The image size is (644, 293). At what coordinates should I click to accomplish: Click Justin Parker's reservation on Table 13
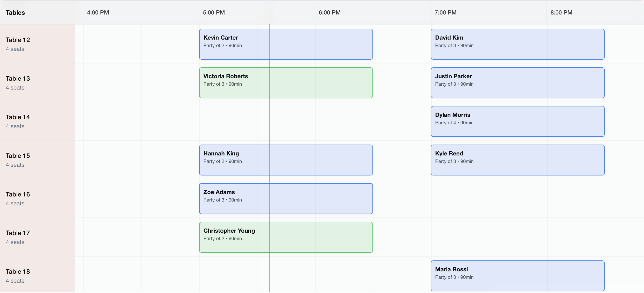[x=517, y=83]
